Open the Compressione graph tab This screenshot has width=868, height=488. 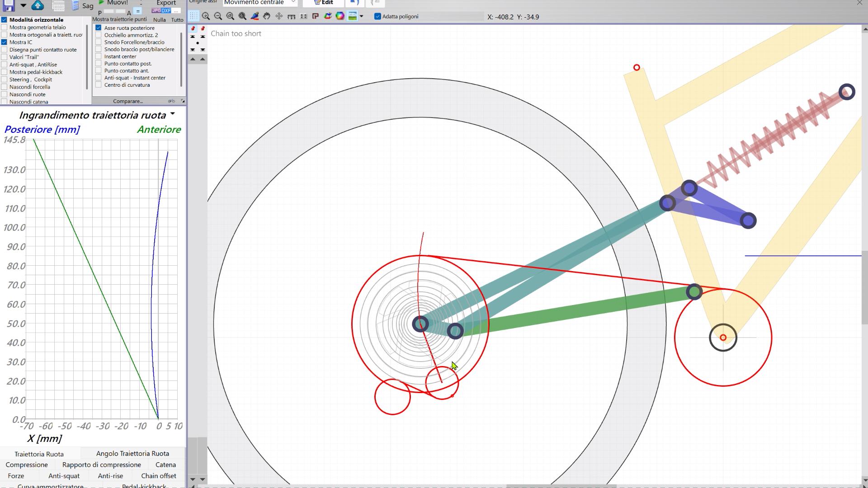pos(27,465)
